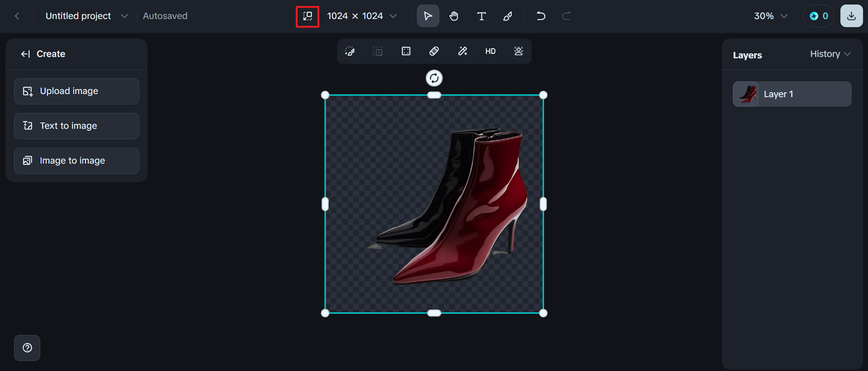Select Layer 1 in the layers list
Image resolution: width=868 pixels, height=371 pixels.
(792, 94)
